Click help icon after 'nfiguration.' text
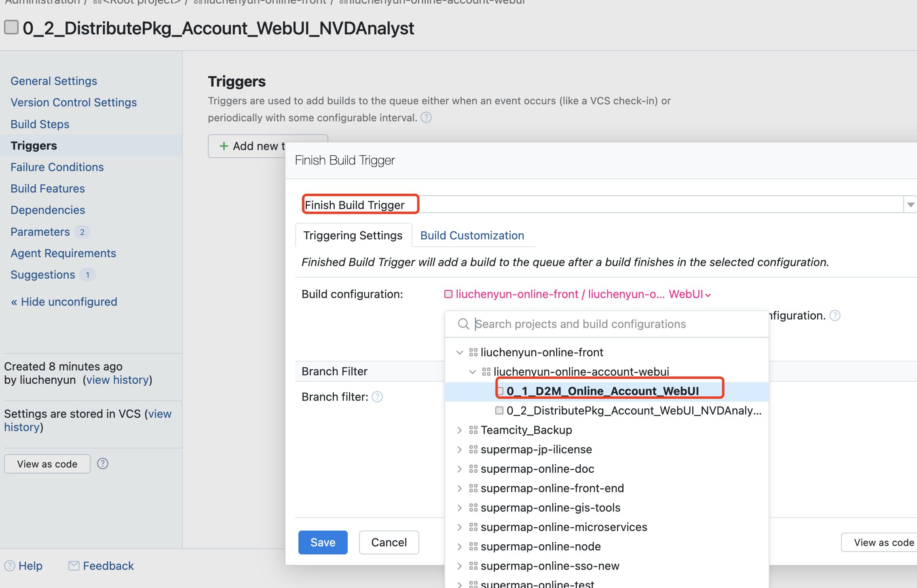 click(835, 315)
